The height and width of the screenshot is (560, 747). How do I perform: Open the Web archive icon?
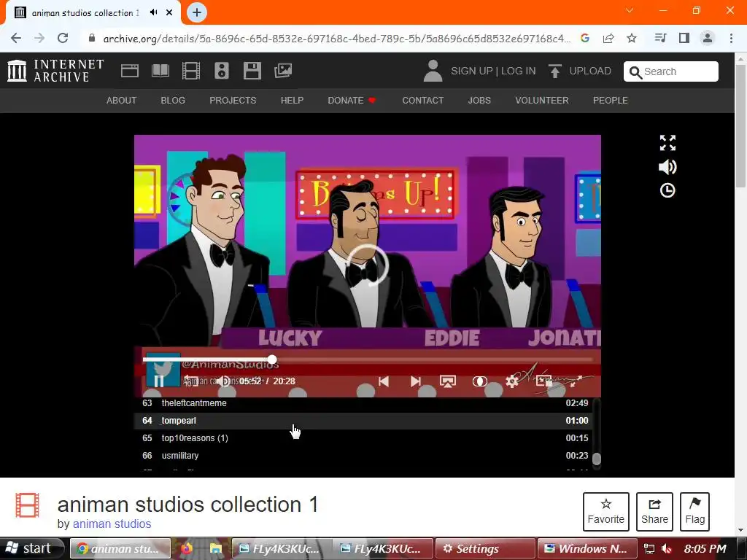(130, 71)
